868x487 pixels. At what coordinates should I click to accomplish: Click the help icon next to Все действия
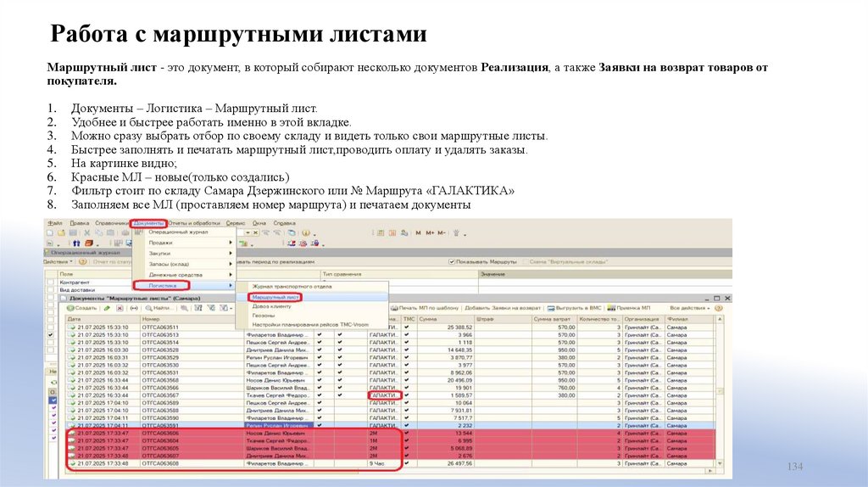pos(719,307)
